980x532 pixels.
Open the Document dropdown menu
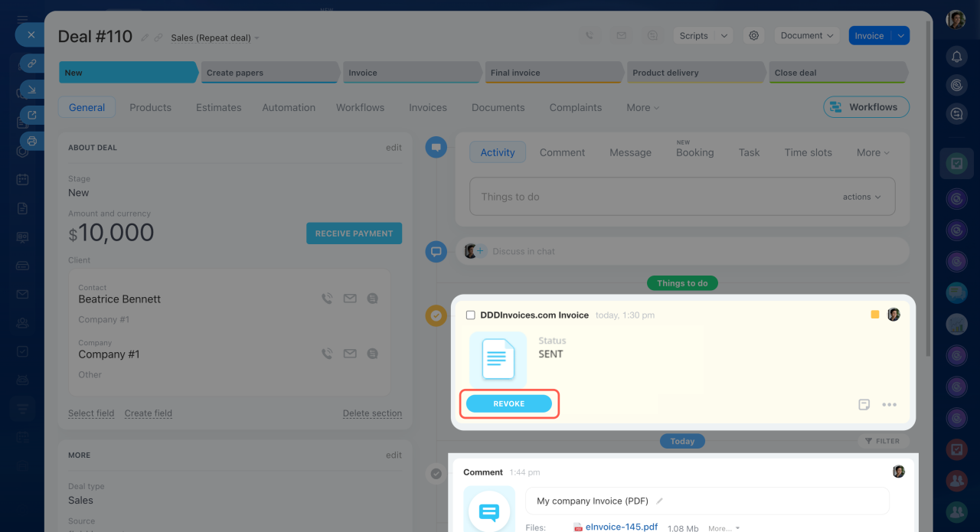[806, 35]
